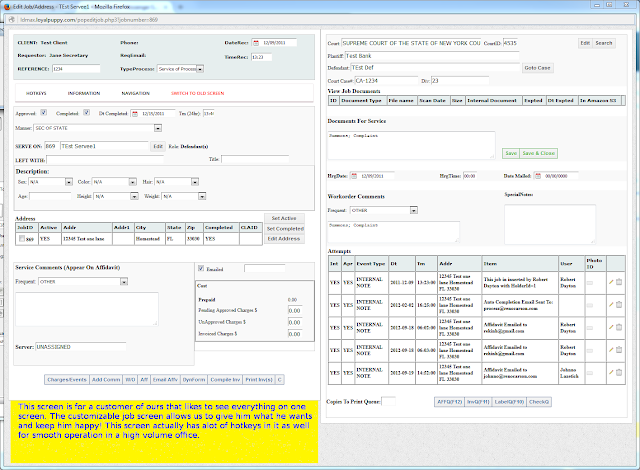
Task: Edit the 2012-09-19 attempt with pencil icon
Action: pyautogui.click(x=611, y=372)
